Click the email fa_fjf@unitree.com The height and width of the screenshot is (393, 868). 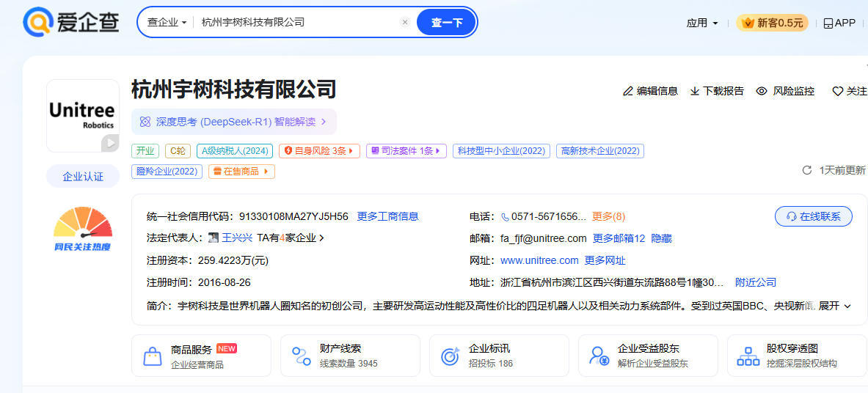tap(543, 238)
